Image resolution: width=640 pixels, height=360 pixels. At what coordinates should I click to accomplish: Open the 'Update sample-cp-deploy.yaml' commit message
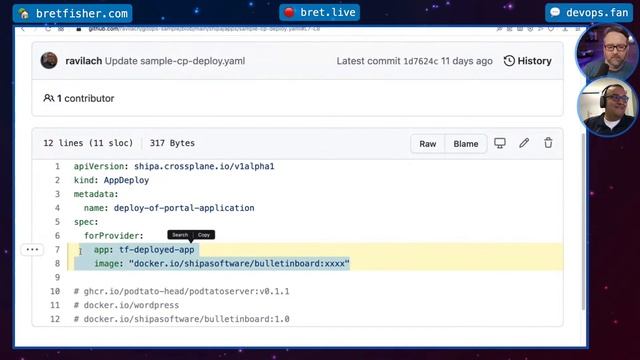pos(175,61)
